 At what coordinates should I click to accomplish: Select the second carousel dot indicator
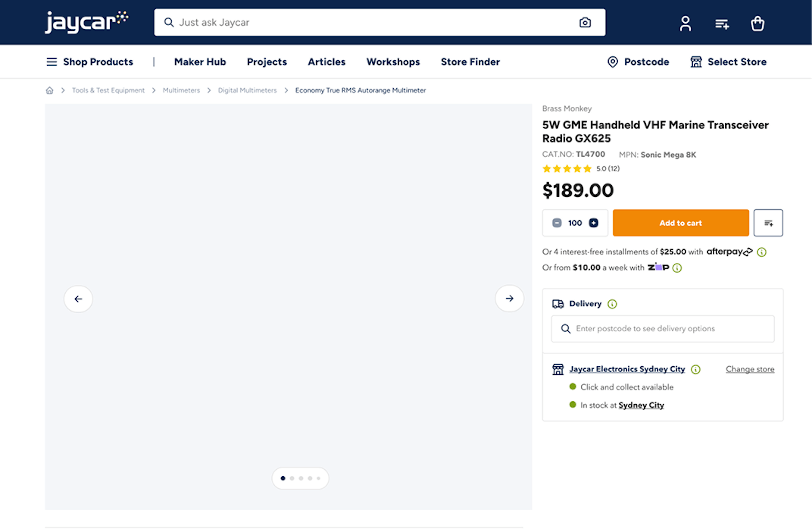[x=292, y=478]
